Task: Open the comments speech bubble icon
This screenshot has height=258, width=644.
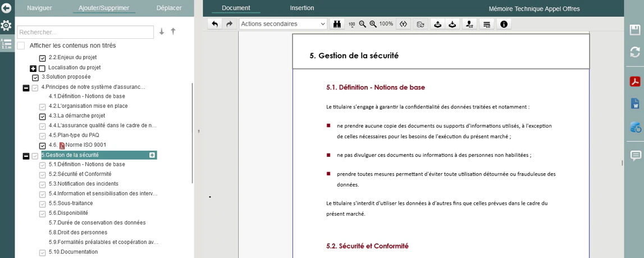Action: [x=635, y=156]
